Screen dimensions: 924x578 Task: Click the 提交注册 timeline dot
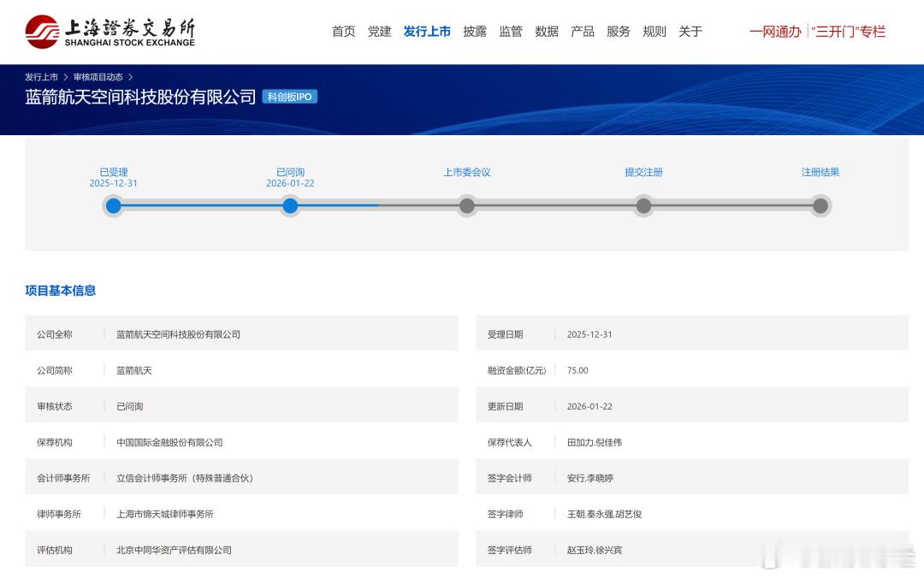[643, 205]
